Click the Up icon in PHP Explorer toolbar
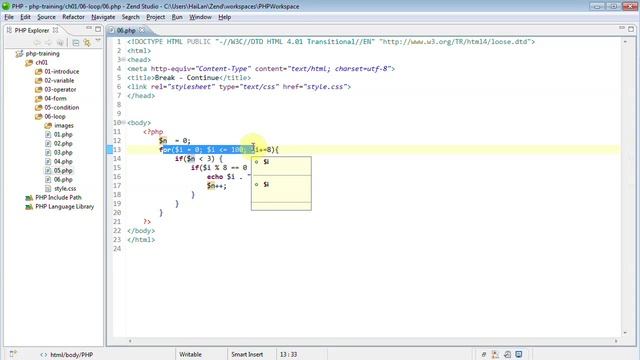The width and height of the screenshot is (640, 360). (x=60, y=42)
